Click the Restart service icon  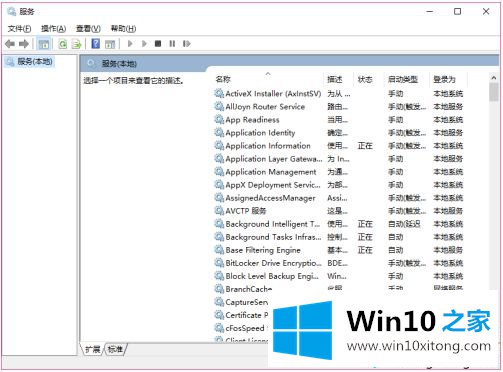coord(186,44)
